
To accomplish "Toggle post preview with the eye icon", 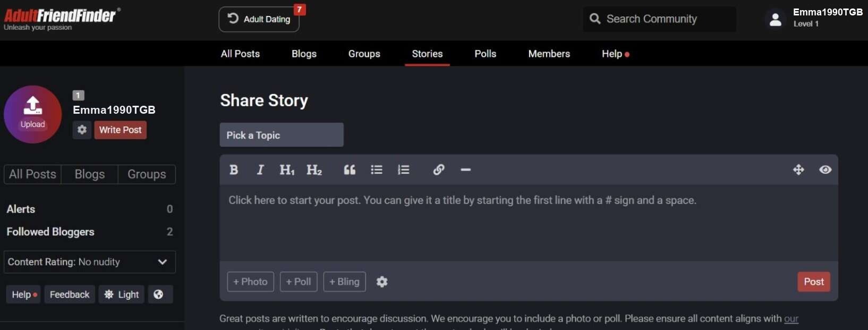I will pos(825,170).
